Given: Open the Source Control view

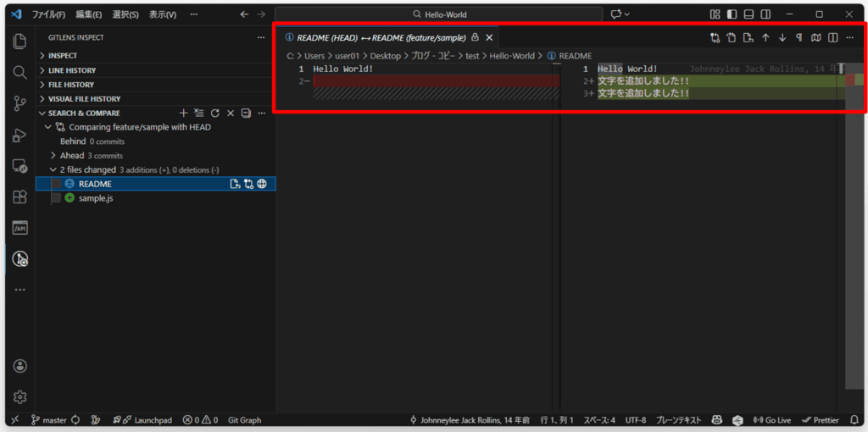Looking at the screenshot, I should 20,103.
